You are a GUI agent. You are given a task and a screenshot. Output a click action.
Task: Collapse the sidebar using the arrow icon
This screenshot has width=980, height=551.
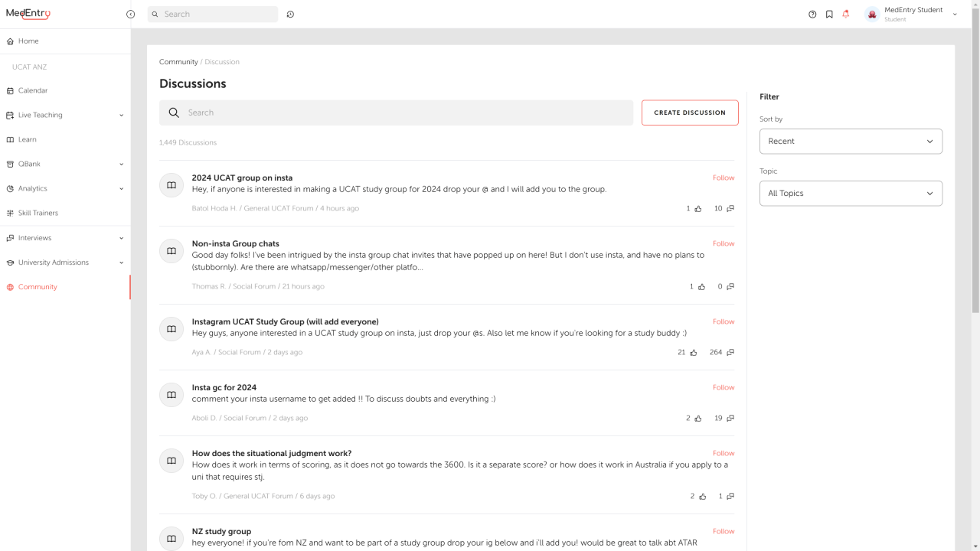pyautogui.click(x=130, y=15)
